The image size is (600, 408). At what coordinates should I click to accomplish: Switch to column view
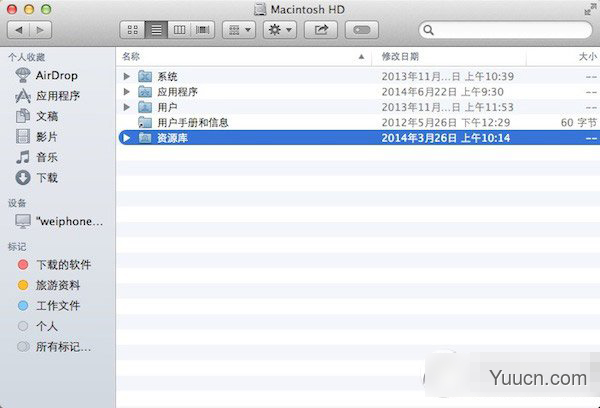tap(179, 30)
